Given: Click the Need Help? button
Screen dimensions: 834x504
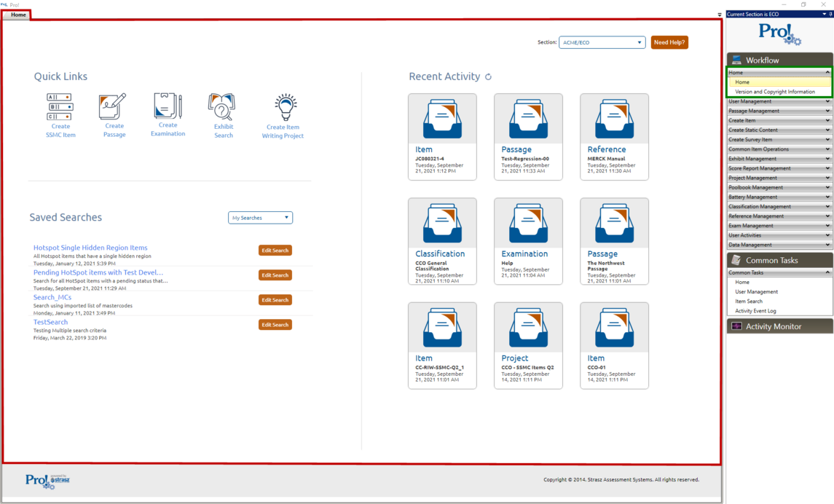Looking at the screenshot, I should click(669, 42).
